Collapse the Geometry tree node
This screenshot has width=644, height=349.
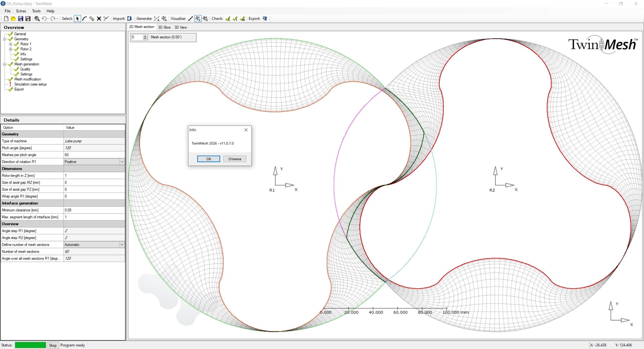4,39
